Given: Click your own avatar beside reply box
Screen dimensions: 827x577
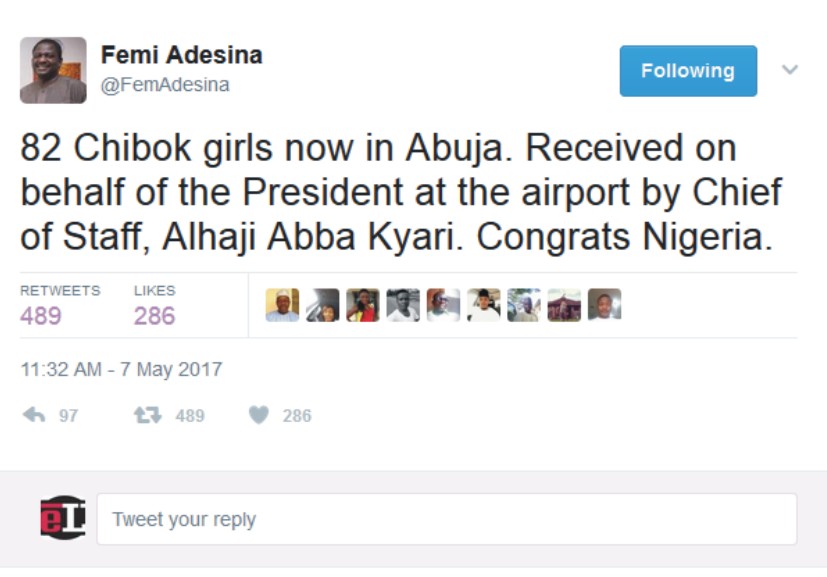Looking at the screenshot, I should tap(62, 518).
